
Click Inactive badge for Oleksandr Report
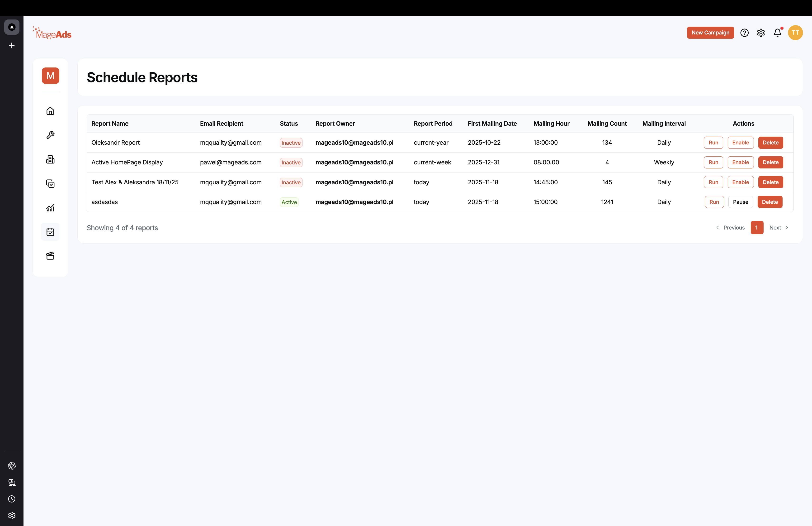pos(291,143)
